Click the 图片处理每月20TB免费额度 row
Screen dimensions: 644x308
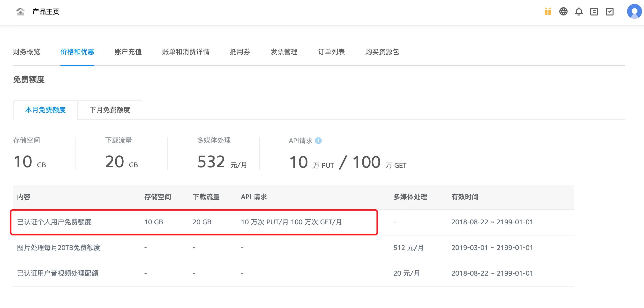59,248
